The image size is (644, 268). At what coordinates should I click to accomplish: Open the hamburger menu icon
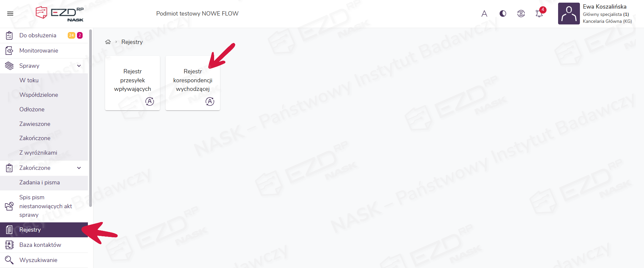coord(10,14)
